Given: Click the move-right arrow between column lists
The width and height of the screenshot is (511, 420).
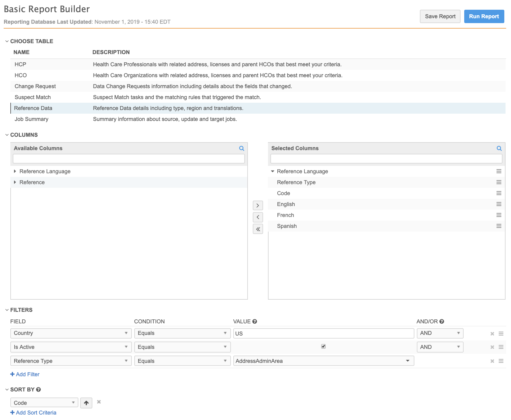Looking at the screenshot, I should point(258,205).
